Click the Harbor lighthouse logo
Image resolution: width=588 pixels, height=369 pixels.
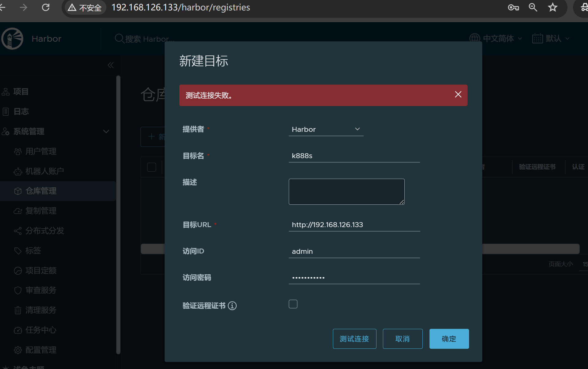(12, 39)
